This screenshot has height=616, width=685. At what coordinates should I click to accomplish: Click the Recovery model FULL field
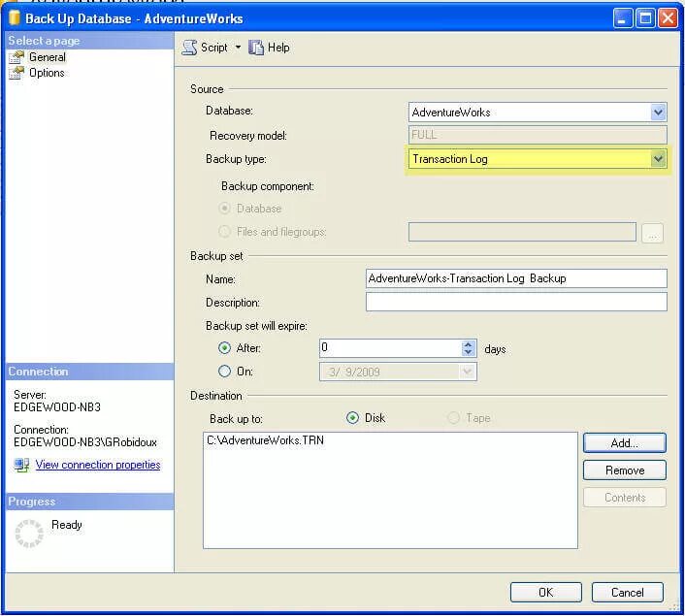[x=538, y=135]
